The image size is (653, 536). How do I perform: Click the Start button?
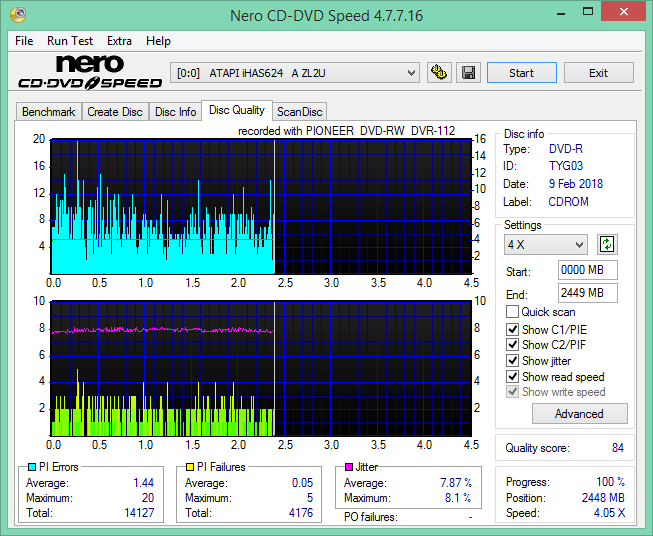521,73
